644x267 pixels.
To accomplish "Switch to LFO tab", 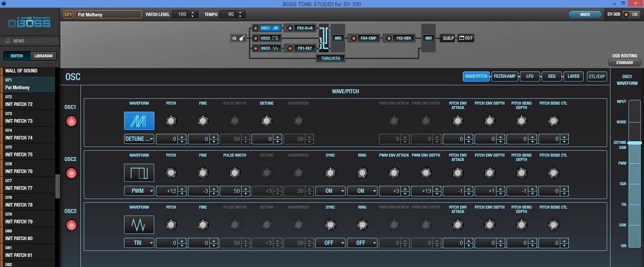I will click(530, 76).
